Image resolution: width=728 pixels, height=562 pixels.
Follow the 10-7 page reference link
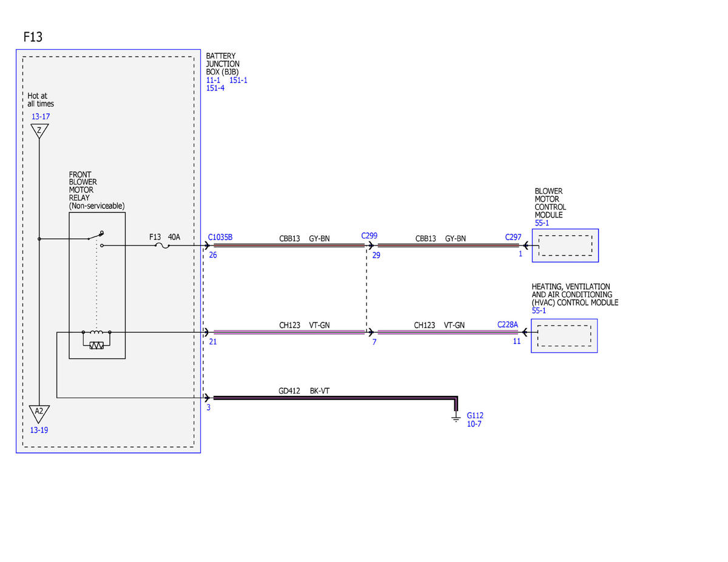474,424
